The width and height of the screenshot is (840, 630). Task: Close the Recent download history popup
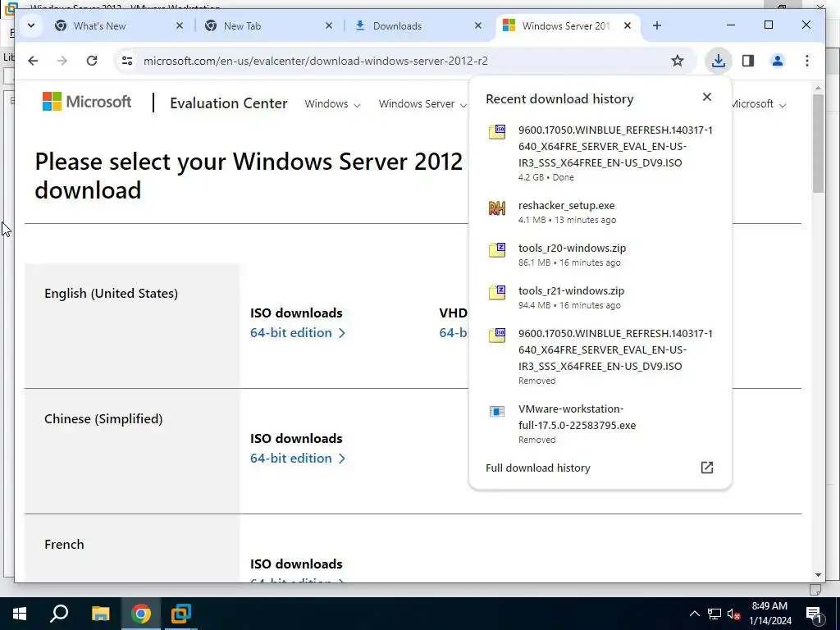click(707, 97)
